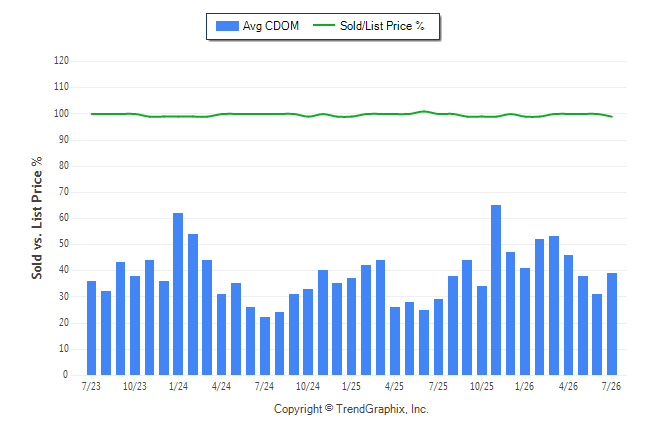
Task: Click the 1/24 bar reaching 62
Action: coord(178,294)
